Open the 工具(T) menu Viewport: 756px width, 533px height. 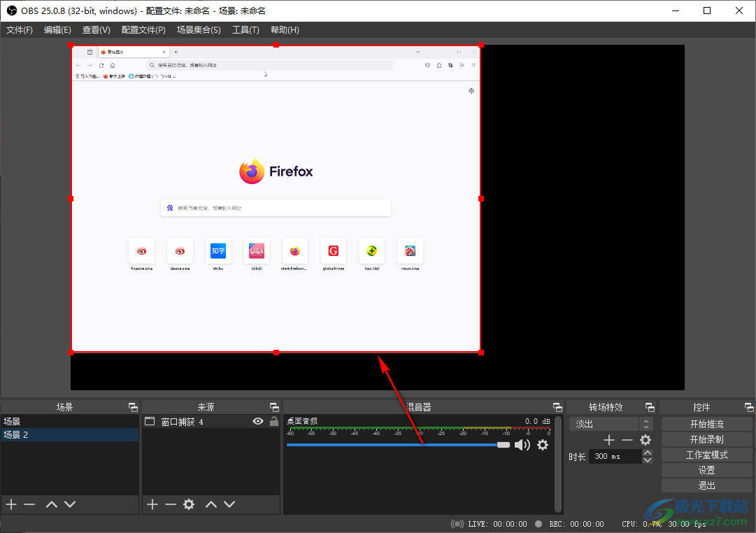pyautogui.click(x=246, y=30)
